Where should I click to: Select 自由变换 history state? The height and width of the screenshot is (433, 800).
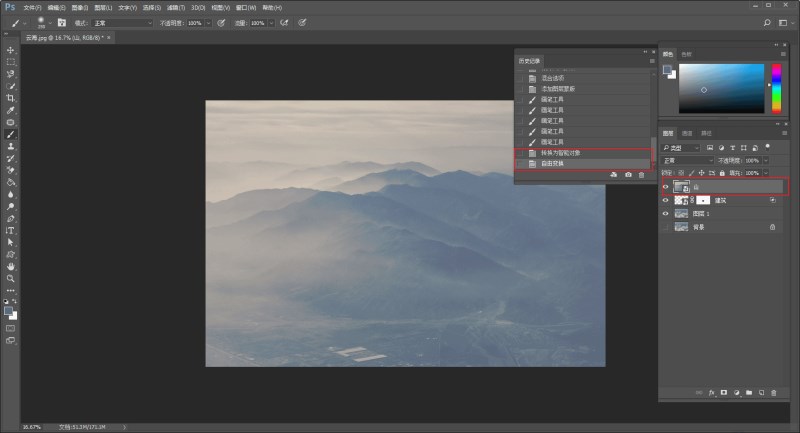coord(582,163)
